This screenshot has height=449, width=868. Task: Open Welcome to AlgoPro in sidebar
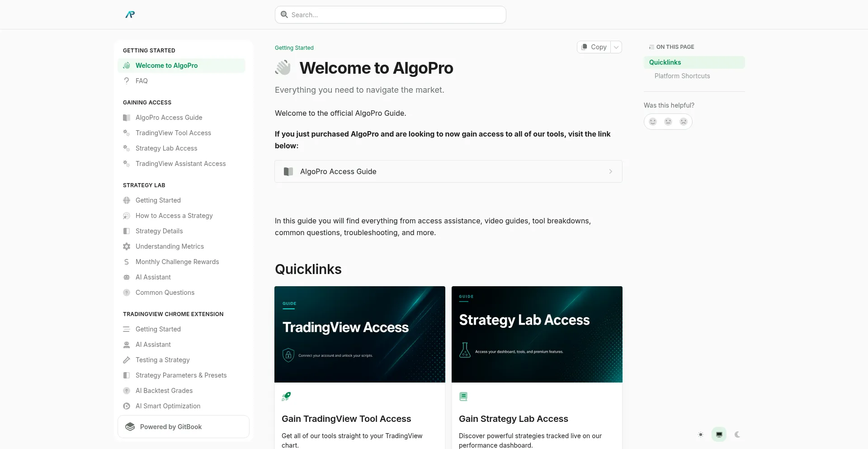(181, 66)
